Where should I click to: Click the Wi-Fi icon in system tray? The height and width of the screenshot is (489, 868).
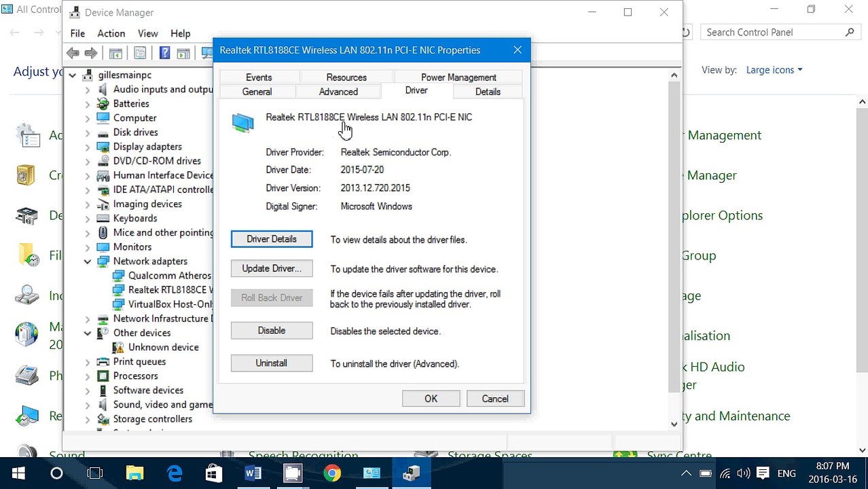click(725, 473)
